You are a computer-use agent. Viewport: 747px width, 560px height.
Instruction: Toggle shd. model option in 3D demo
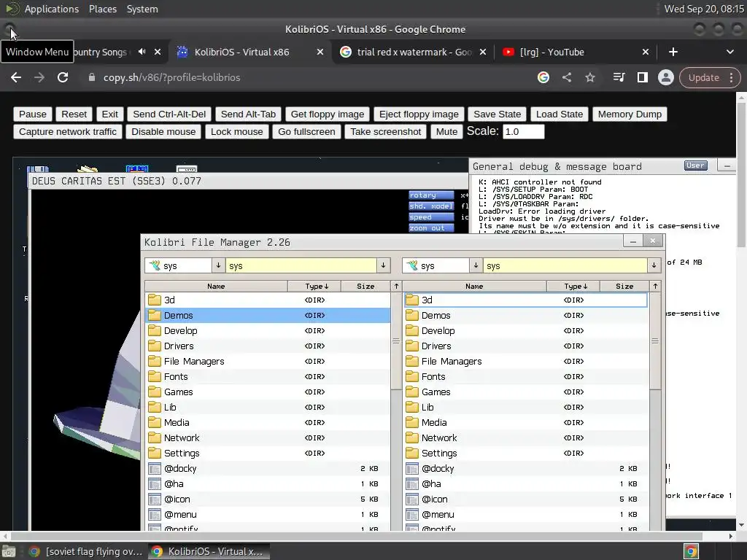431,206
